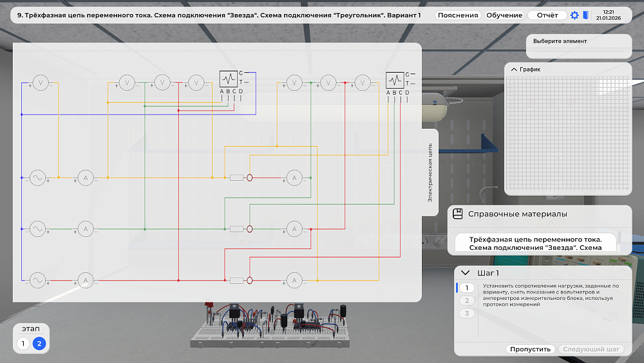Select the leftmost voltmeter

[41, 83]
